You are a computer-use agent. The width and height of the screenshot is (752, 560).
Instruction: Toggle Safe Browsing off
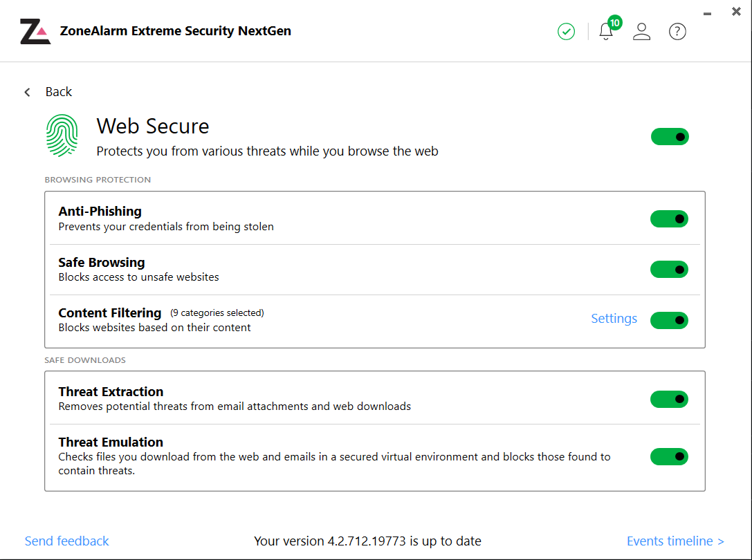[669, 269]
